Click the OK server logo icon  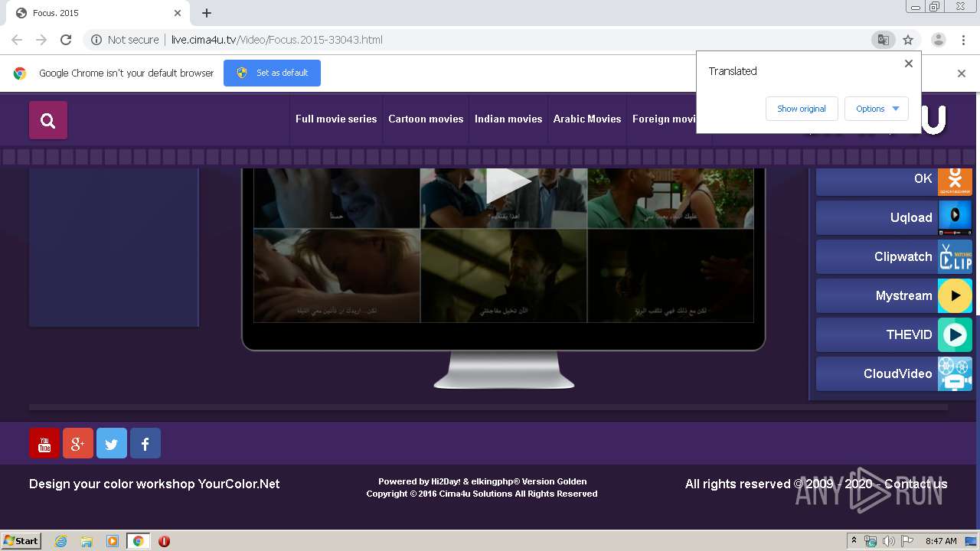point(955,181)
